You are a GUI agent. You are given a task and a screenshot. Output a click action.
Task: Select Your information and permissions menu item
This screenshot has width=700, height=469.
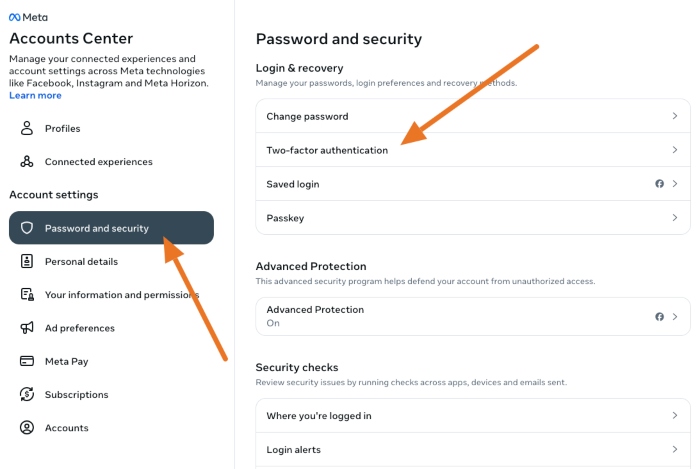tap(121, 295)
